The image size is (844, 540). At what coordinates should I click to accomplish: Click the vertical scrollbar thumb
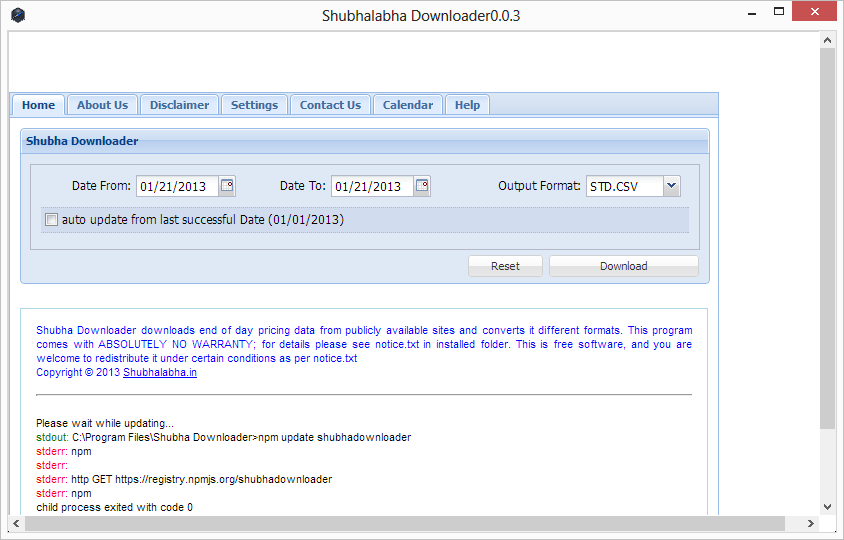[828, 238]
